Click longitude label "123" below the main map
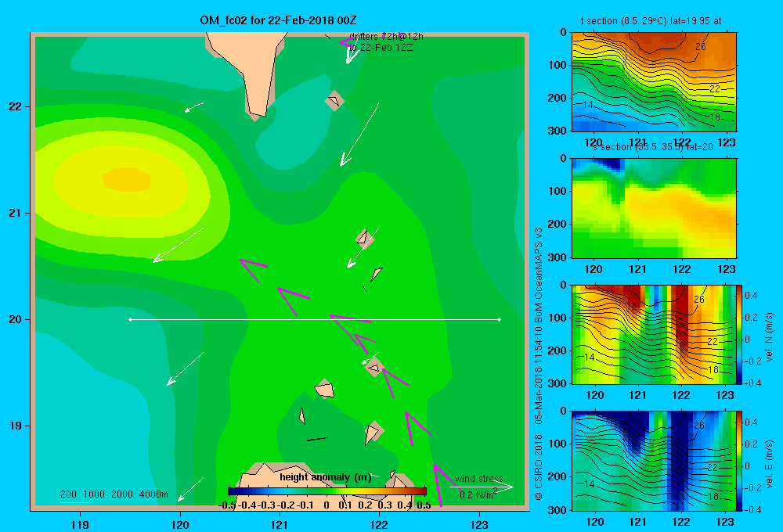Image resolution: width=783 pixels, height=532 pixels. 479,524
